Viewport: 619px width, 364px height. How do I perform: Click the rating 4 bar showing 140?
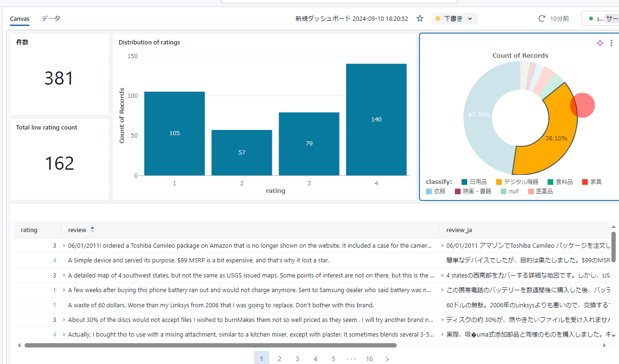click(376, 120)
